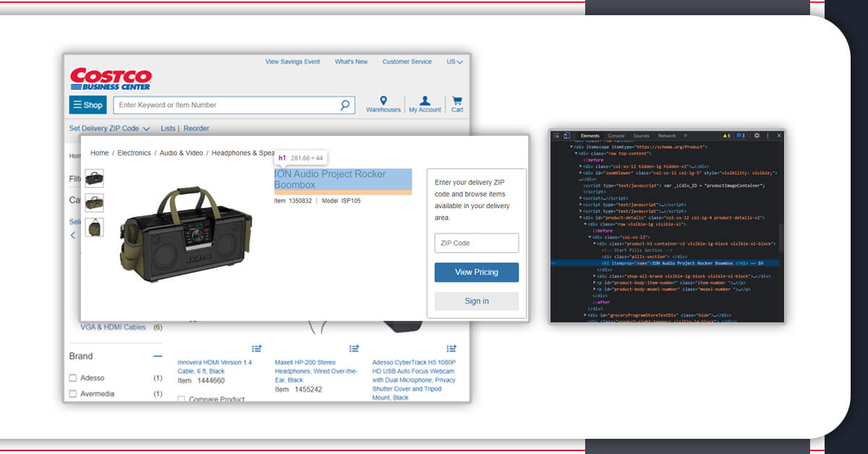Expand the div id="zoomViewer" node
Screen dimensions: 868x454
581,173
